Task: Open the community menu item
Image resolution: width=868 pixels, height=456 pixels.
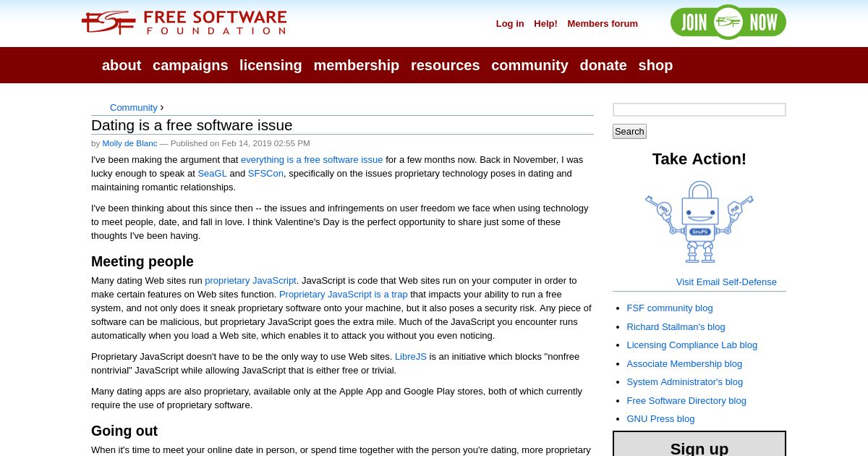Action: pos(530,65)
